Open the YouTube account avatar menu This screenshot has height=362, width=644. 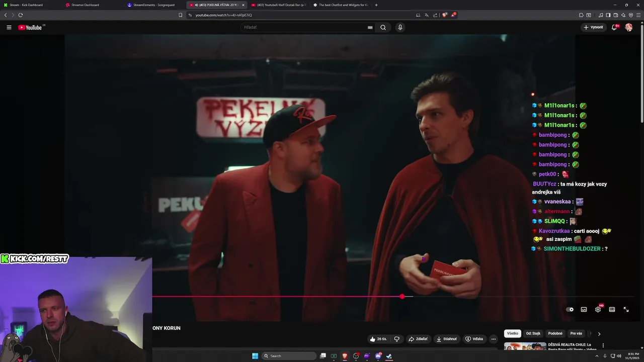(629, 27)
